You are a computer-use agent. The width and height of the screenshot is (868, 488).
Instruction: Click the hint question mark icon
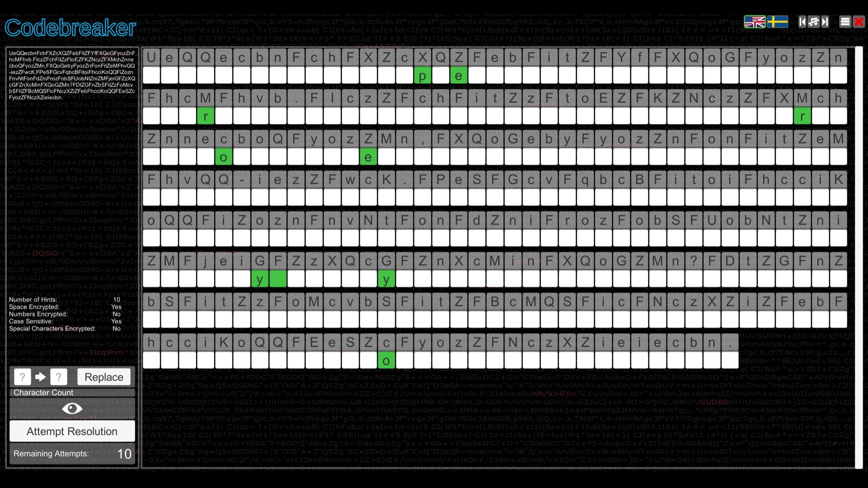(x=22, y=376)
